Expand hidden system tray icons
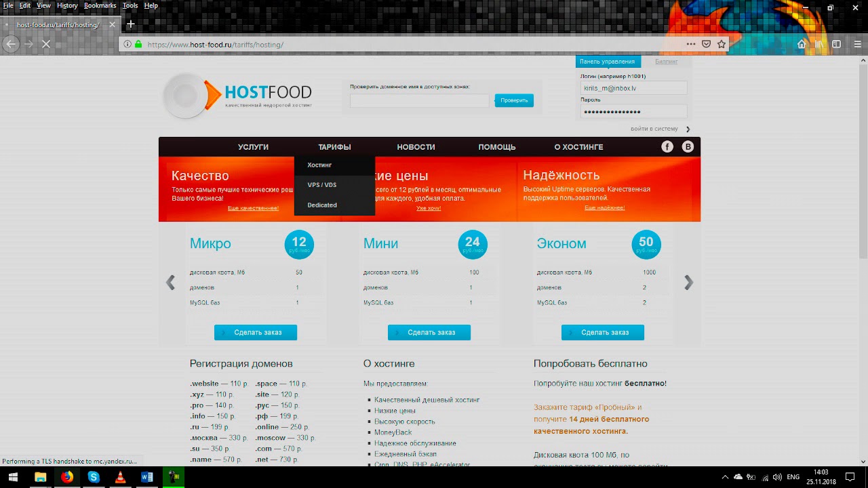This screenshot has height=488, width=868. pyautogui.click(x=725, y=477)
